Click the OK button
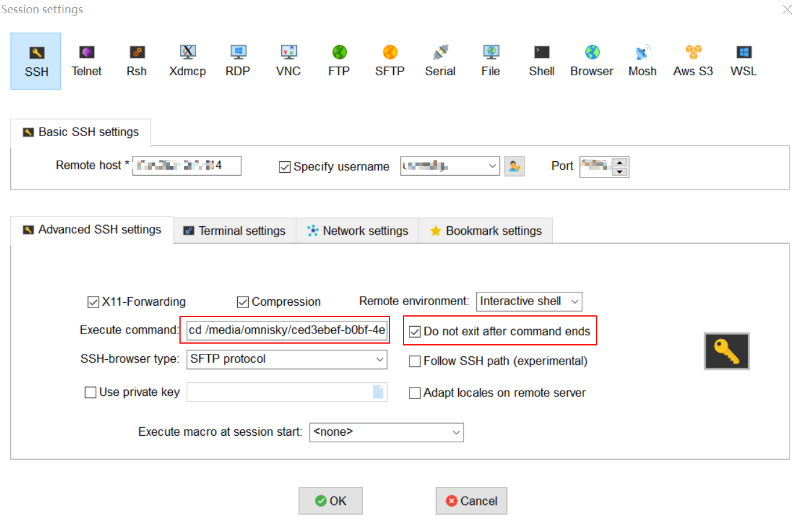The height and width of the screenshot is (532, 796). point(330,500)
